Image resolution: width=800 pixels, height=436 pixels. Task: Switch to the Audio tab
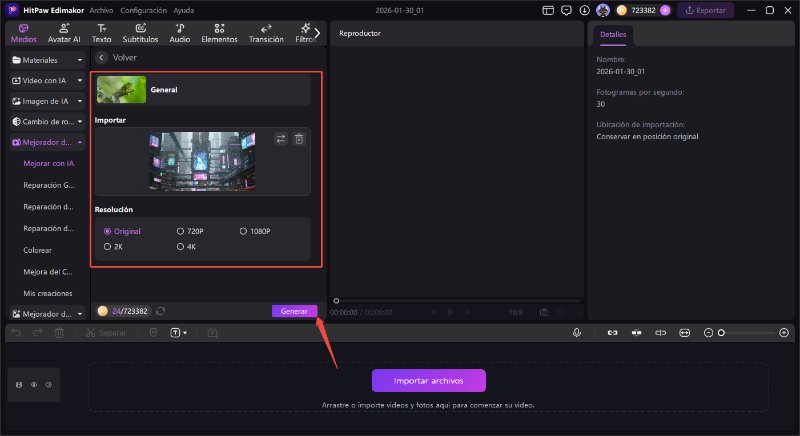(180, 33)
